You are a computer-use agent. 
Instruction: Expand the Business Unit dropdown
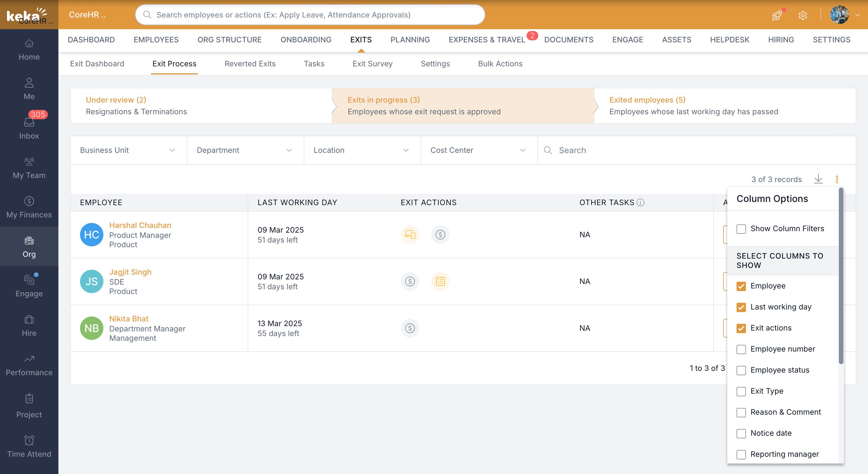click(129, 150)
